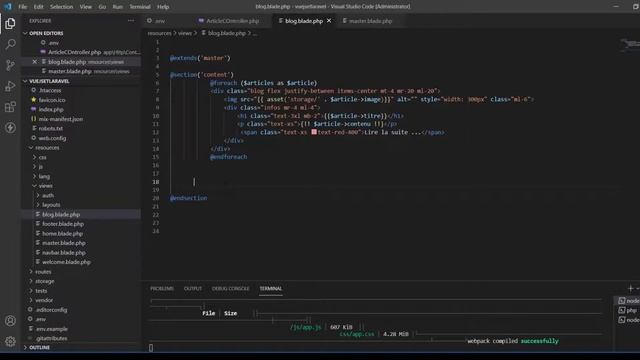The width and height of the screenshot is (640, 360).
Task: Add a new terminal with plus icon
Action: [630, 288]
